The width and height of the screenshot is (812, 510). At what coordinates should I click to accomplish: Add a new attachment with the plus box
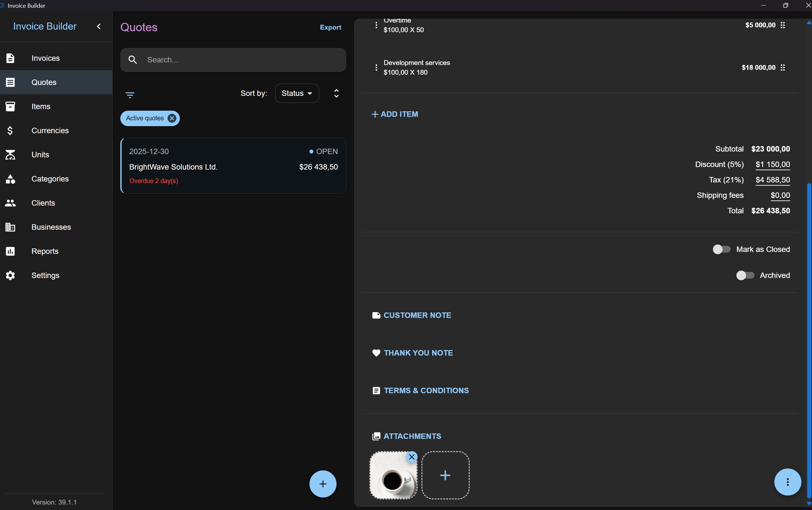click(x=445, y=475)
